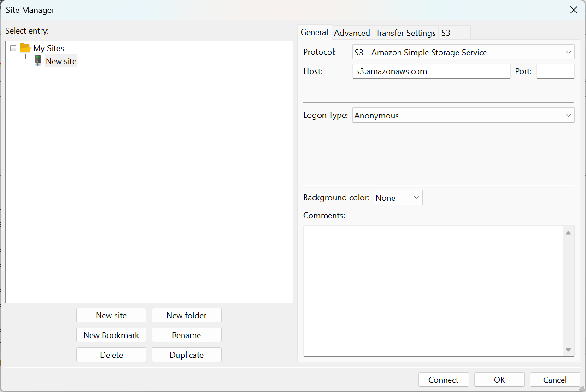Click the 'Background color:' label
This screenshot has width=586, height=392.
coord(336,198)
